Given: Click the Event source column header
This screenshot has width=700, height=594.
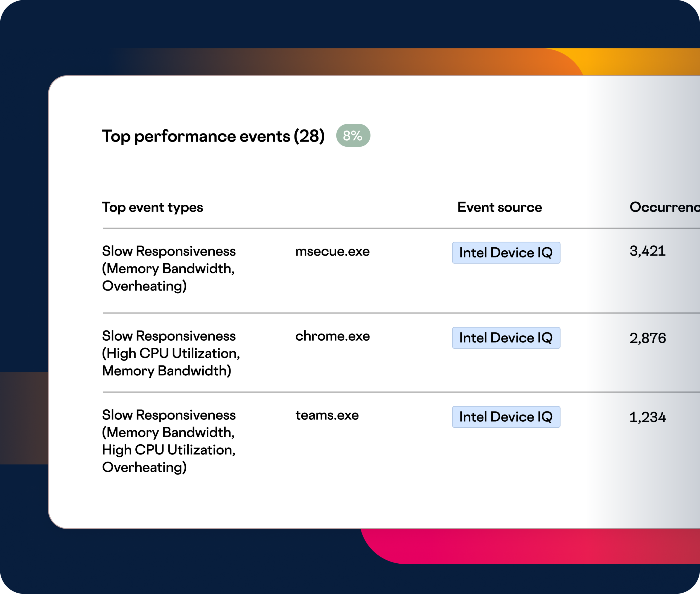Looking at the screenshot, I should 499,207.
